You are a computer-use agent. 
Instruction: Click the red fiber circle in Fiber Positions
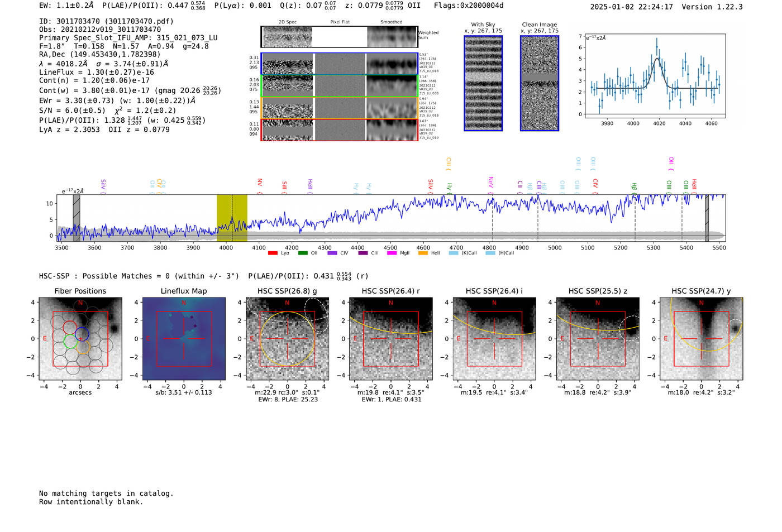pyautogui.click(x=69, y=328)
